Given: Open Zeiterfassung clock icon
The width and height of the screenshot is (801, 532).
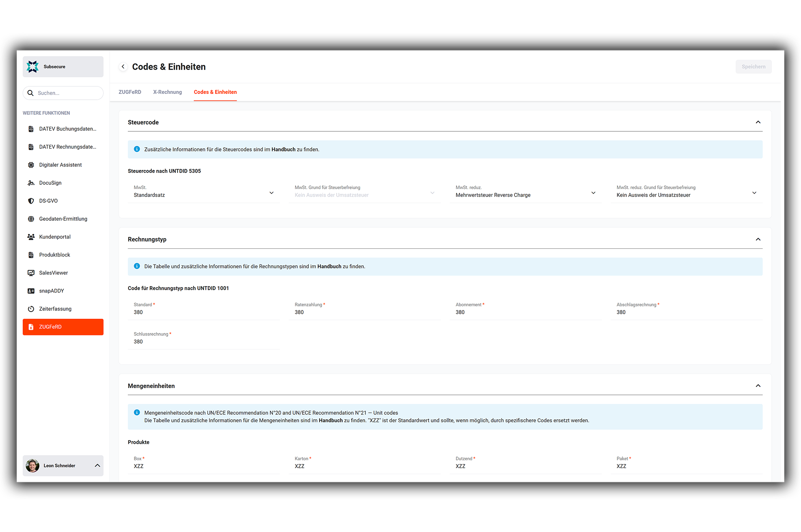Looking at the screenshot, I should click(31, 309).
